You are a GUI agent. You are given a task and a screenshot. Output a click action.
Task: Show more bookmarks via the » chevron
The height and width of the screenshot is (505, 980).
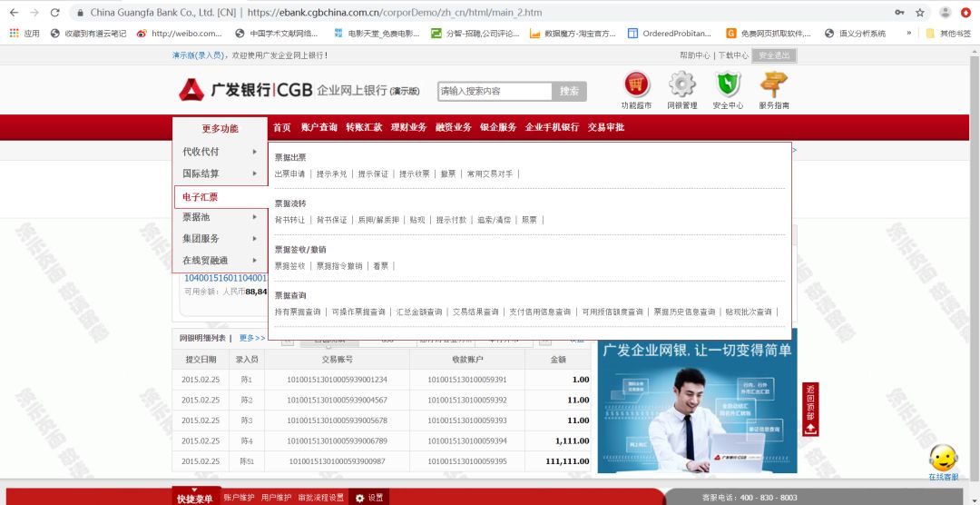[x=908, y=34]
